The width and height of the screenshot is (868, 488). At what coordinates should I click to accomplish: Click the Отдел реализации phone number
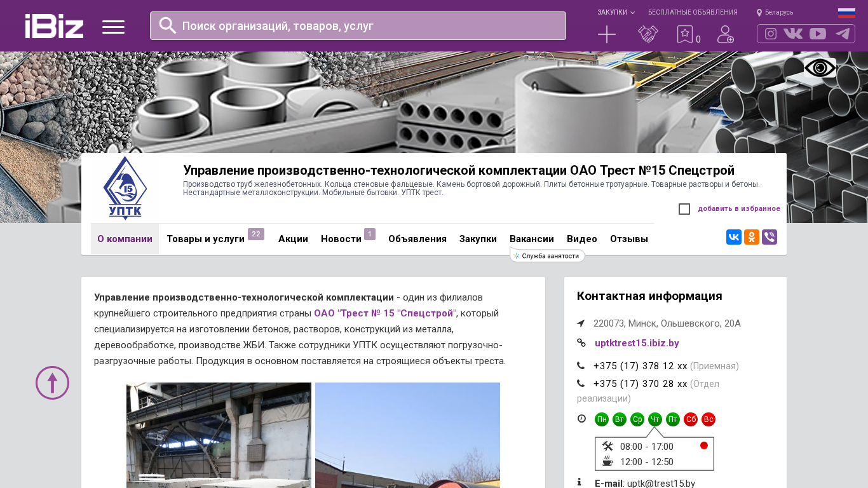point(641,384)
